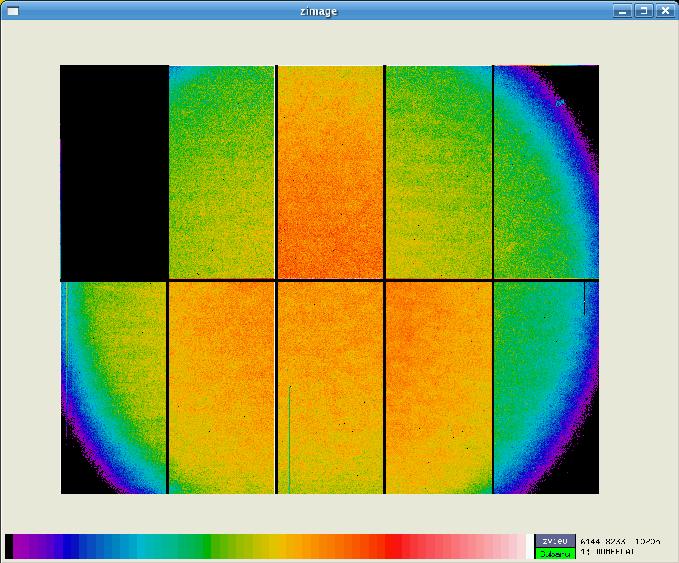
Task: Click the bottom-center chip with vertical streak
Action: 330,388
